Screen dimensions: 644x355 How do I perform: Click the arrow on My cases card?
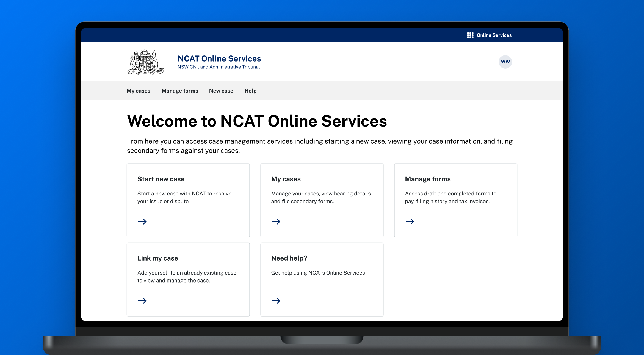tap(276, 222)
